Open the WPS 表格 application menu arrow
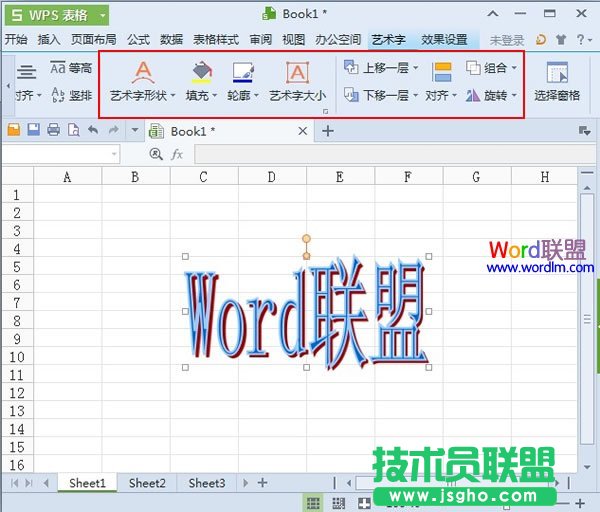Screen dimensions: 600x512 click(x=103, y=15)
